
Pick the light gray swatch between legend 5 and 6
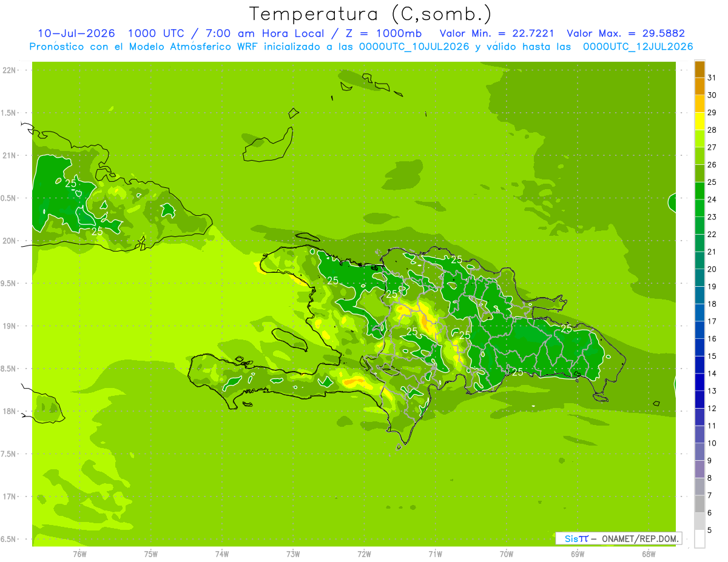699,521
